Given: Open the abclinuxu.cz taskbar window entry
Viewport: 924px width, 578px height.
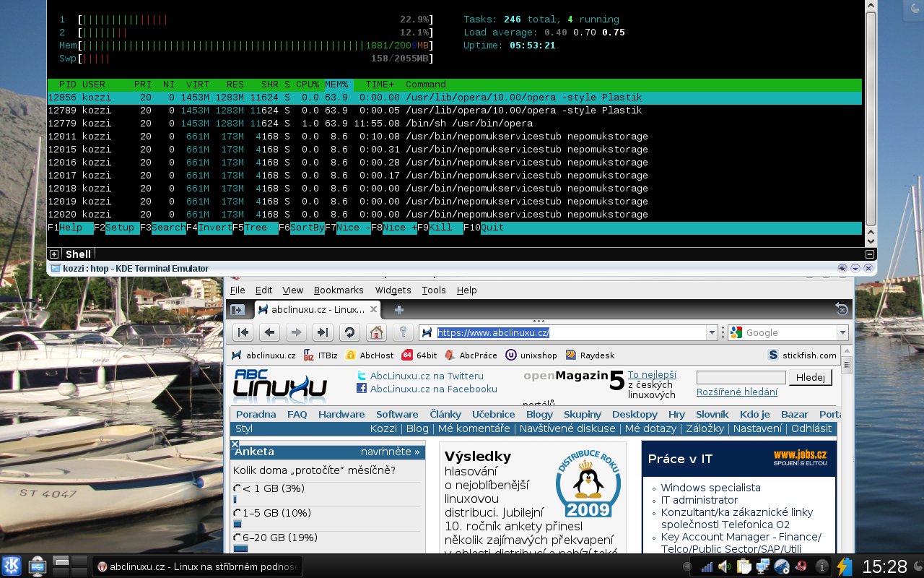Looking at the screenshot, I should tap(197, 566).
